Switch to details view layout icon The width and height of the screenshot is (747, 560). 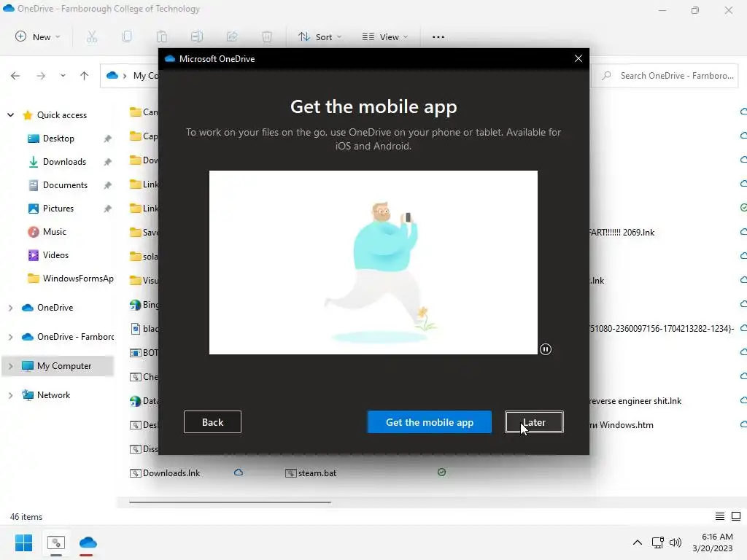(720, 516)
